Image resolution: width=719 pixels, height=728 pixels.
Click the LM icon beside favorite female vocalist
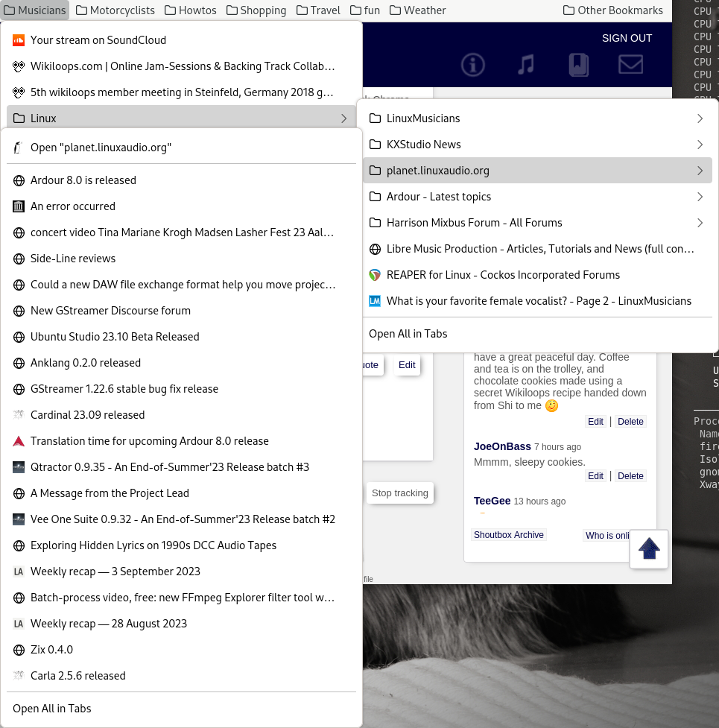tap(375, 301)
